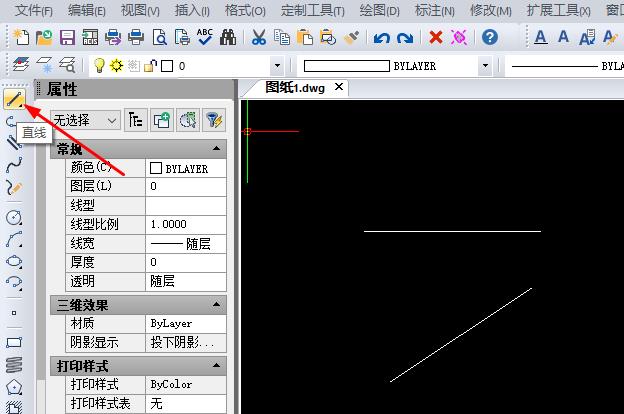Redo the last undone action
624x414 pixels.
[405, 38]
